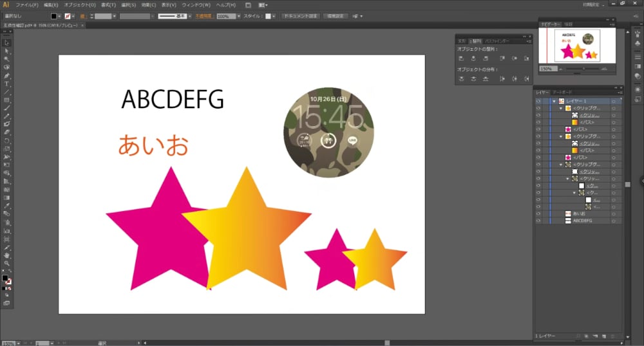Toggle visibility of the あいお layer item

pyautogui.click(x=538, y=214)
